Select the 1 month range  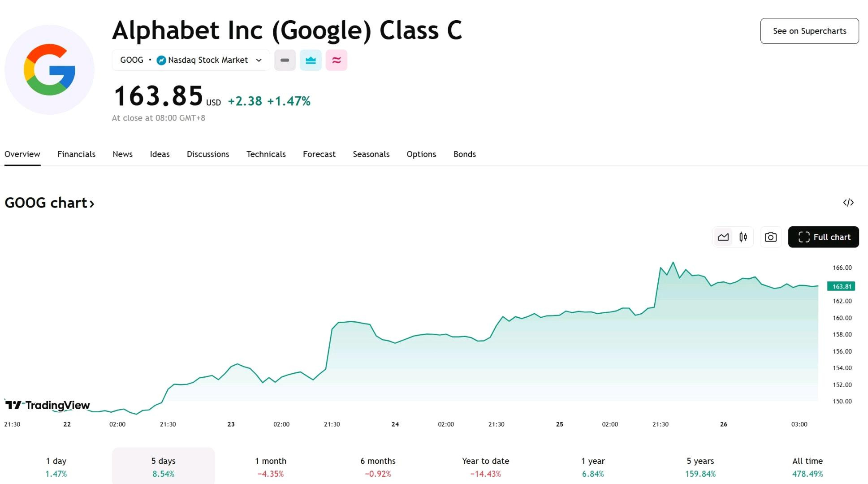(271, 467)
